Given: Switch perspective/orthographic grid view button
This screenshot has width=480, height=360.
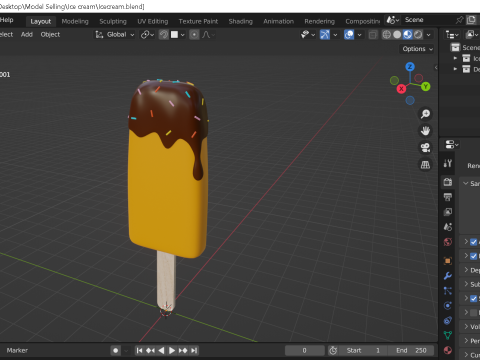Looking at the screenshot, I should pyautogui.click(x=425, y=165).
